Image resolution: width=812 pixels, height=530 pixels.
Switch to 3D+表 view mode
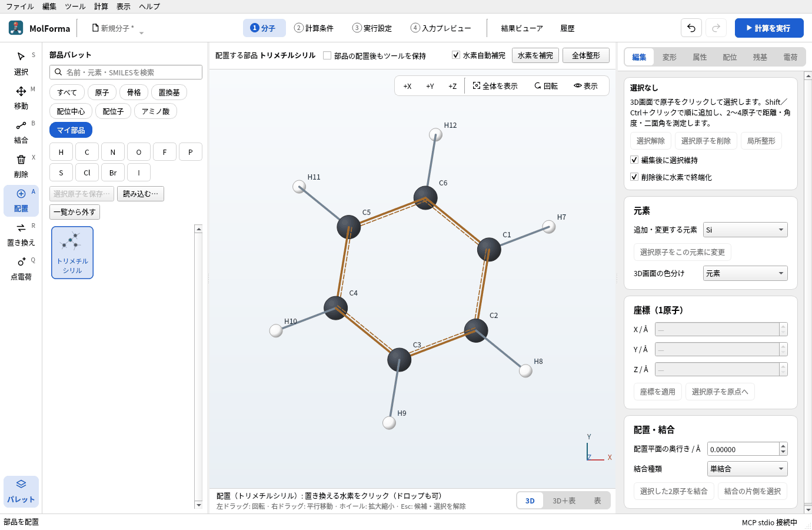point(564,501)
